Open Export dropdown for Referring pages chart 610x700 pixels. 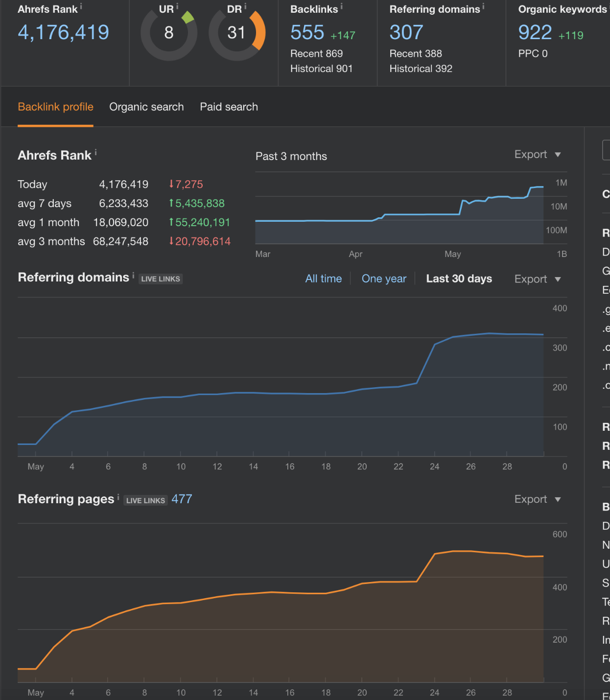pos(537,500)
